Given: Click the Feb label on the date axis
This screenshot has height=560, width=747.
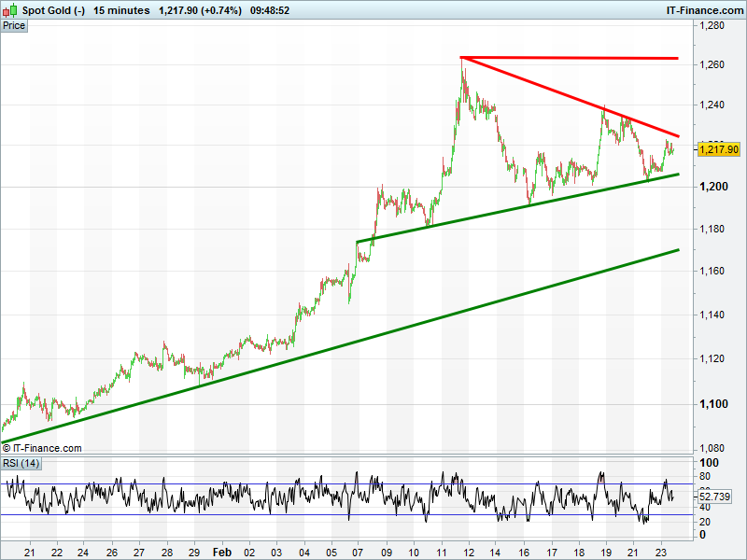Looking at the screenshot, I should (x=221, y=553).
